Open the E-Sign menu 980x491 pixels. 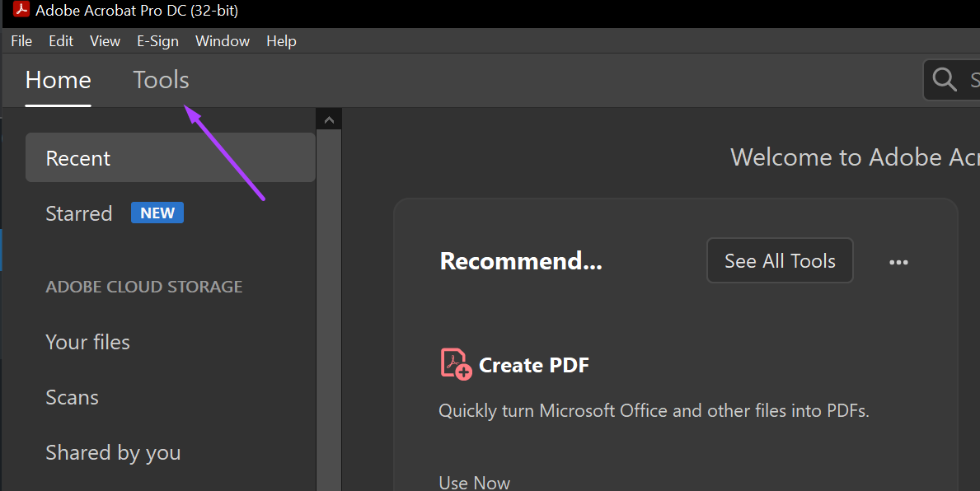coord(157,40)
